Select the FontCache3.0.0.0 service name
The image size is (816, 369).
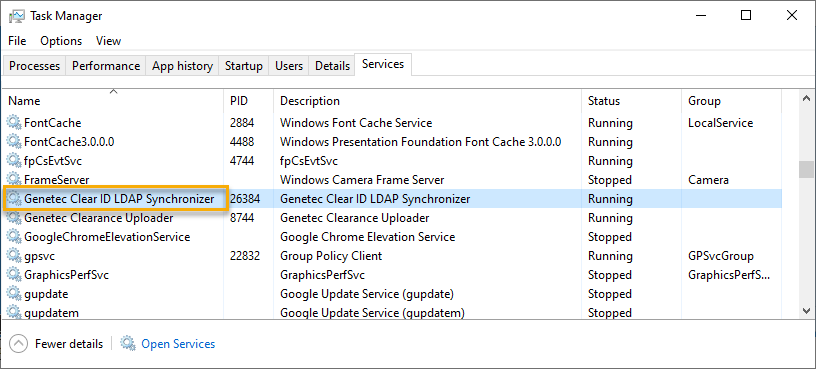(69, 142)
